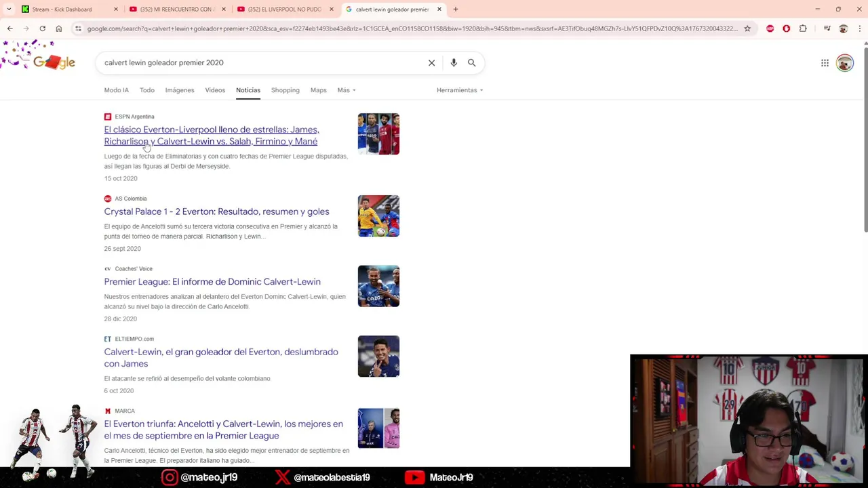Open Google account avatar
This screenshot has width=868, height=488.
[844, 63]
